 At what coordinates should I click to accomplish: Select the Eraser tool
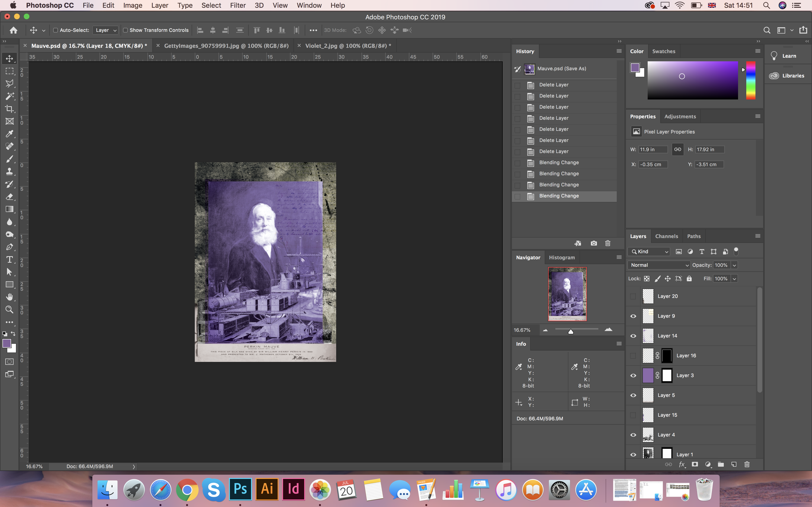click(9, 197)
